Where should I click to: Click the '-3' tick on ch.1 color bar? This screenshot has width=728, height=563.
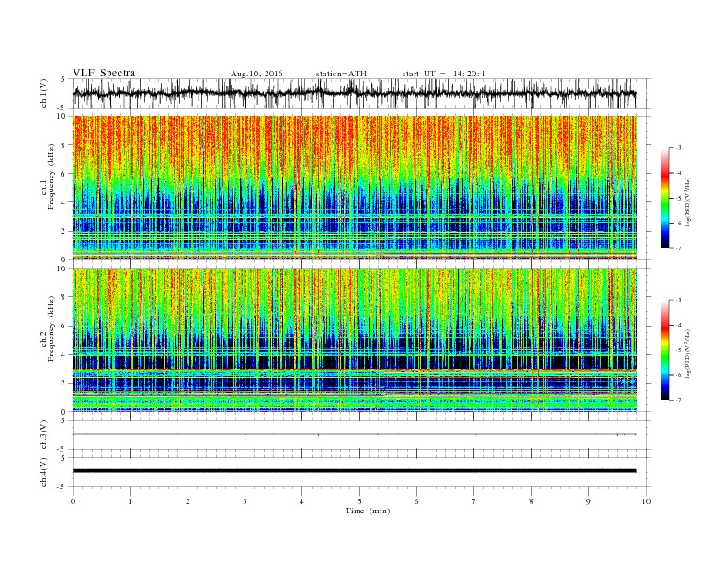pos(678,148)
